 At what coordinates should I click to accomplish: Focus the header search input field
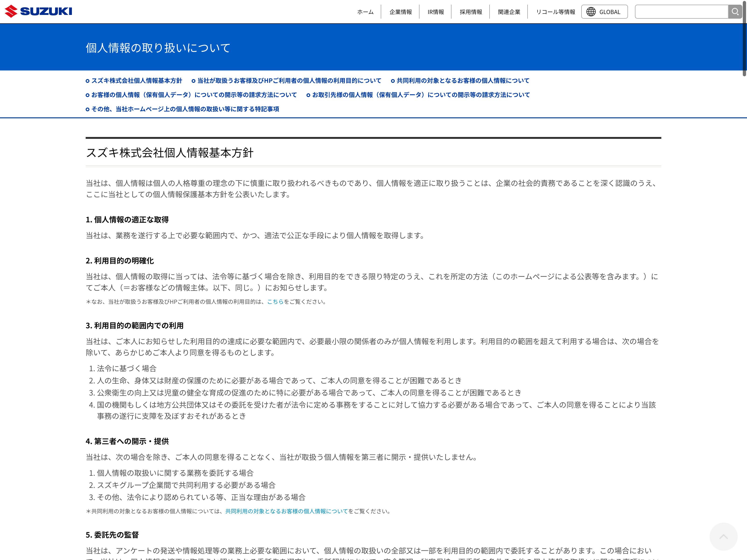click(x=681, y=12)
